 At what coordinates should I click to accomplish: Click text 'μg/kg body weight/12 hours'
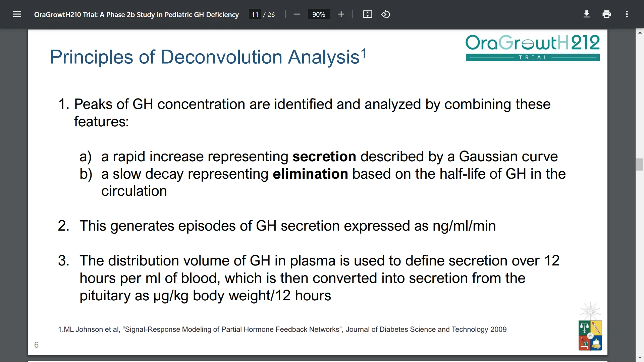(242, 296)
